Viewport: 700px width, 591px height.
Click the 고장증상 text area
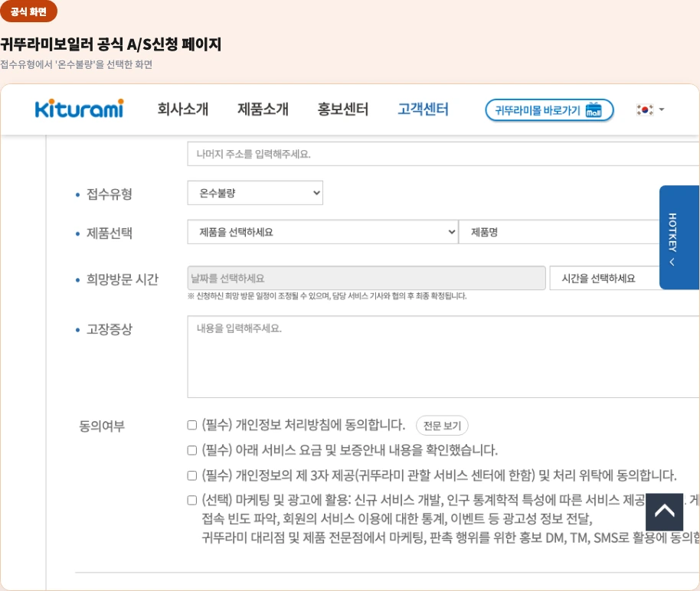click(443, 357)
